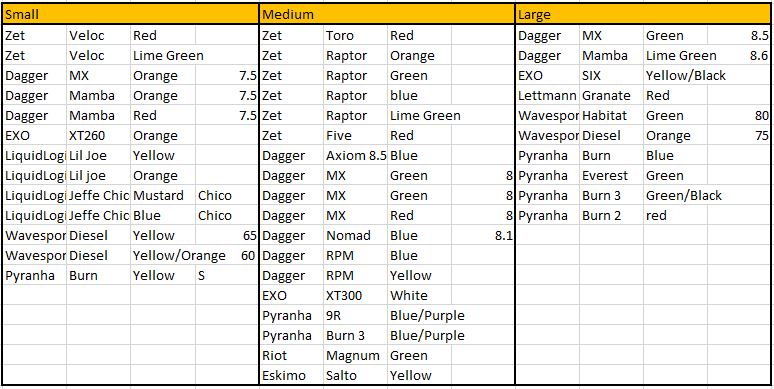Select the Mustard cell
Viewport: 774px width, 389px height.
pyautogui.click(x=162, y=195)
